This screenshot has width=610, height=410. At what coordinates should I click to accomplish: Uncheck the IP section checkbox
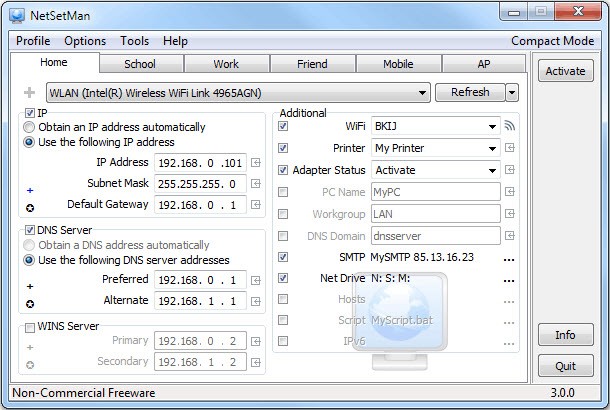tap(30, 113)
